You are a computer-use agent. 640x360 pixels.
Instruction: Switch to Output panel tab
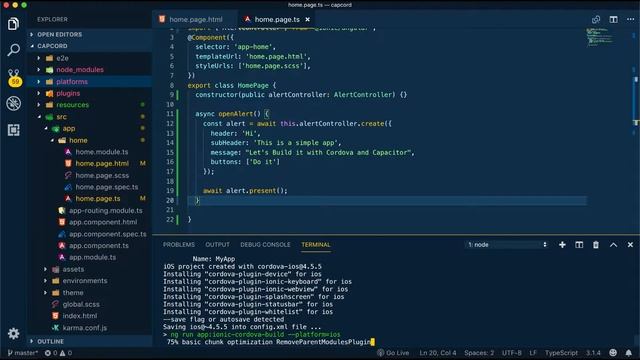pos(217,244)
